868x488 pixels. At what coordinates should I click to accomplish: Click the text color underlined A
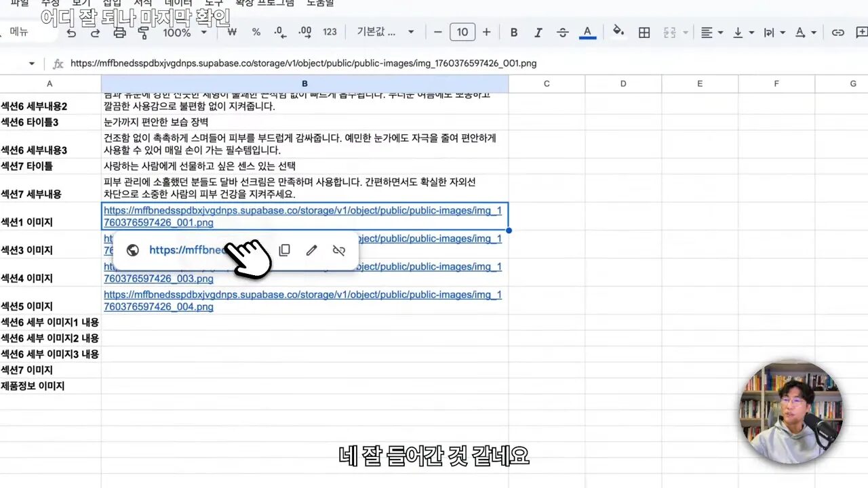point(587,33)
